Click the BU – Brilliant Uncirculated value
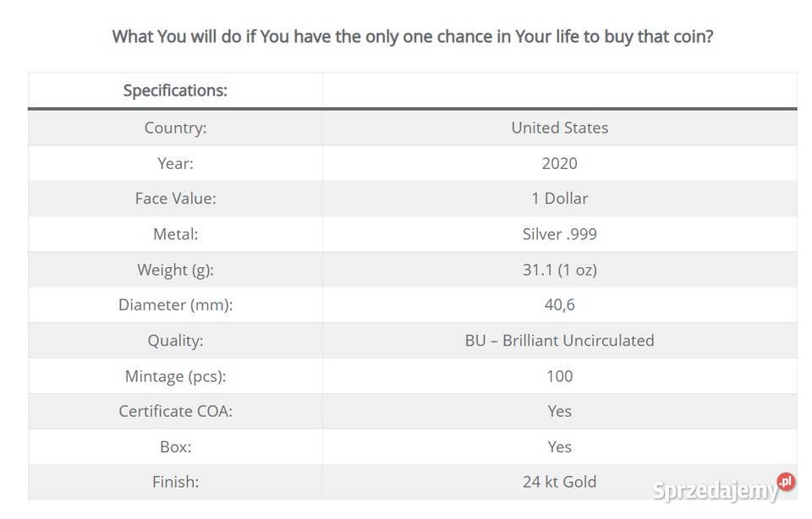This screenshot has height=519, width=812. [x=559, y=341]
